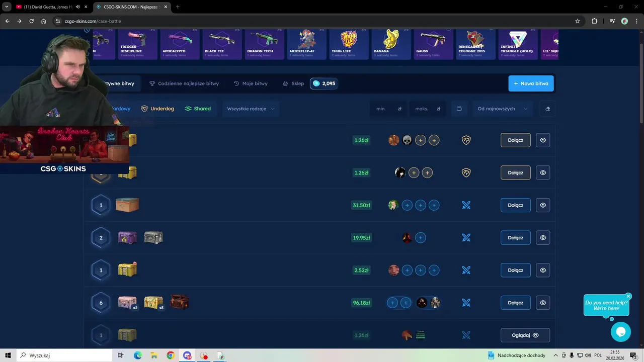Click Dołącz for the 19.95zł battle
The height and width of the screenshot is (362, 644).
tap(515, 238)
